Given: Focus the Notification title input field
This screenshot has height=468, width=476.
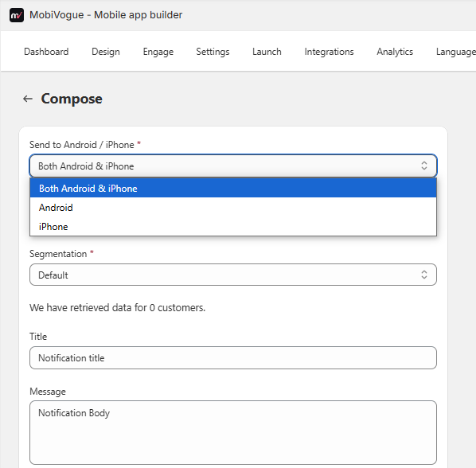Looking at the screenshot, I should coord(233,358).
